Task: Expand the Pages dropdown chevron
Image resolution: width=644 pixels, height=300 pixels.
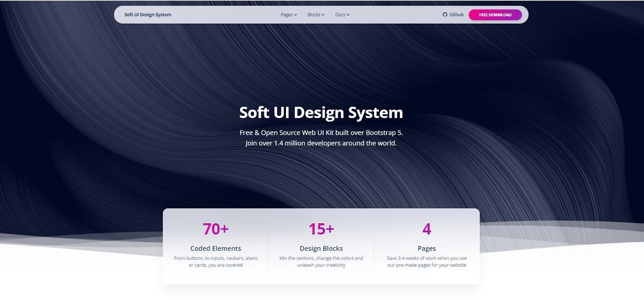Action: point(296,15)
